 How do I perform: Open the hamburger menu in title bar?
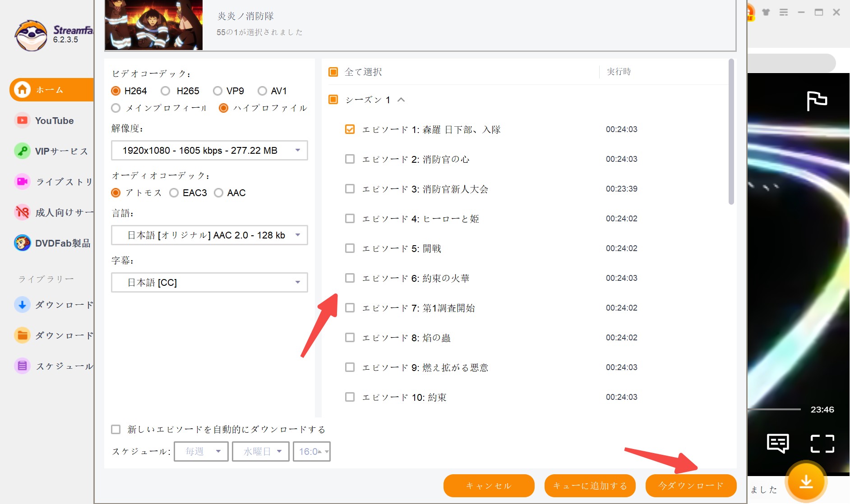point(784,12)
